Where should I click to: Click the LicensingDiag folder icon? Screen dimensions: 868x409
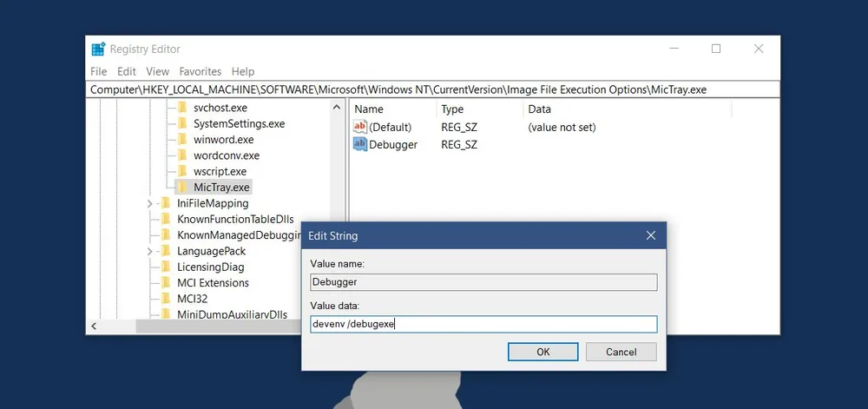166,267
